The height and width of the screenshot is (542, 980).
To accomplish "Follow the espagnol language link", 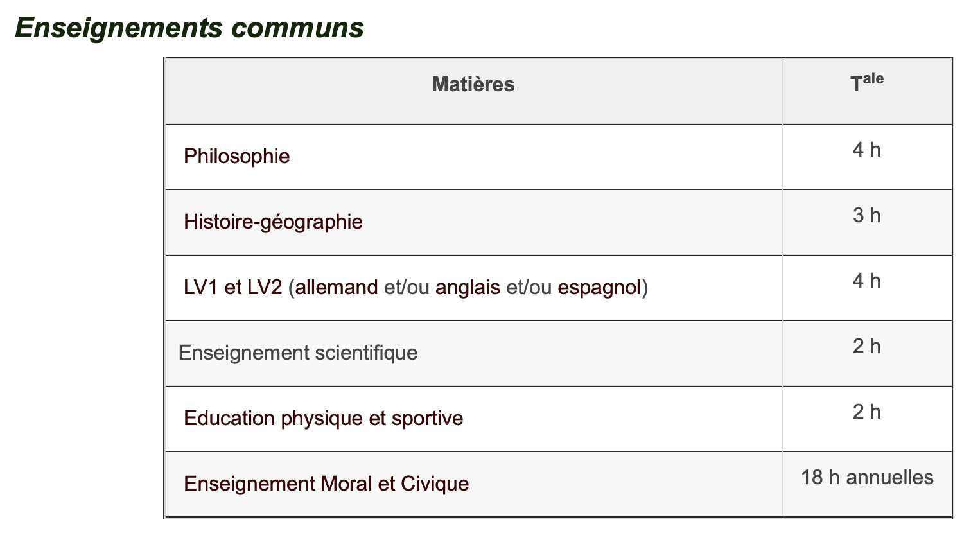I will pos(599,288).
